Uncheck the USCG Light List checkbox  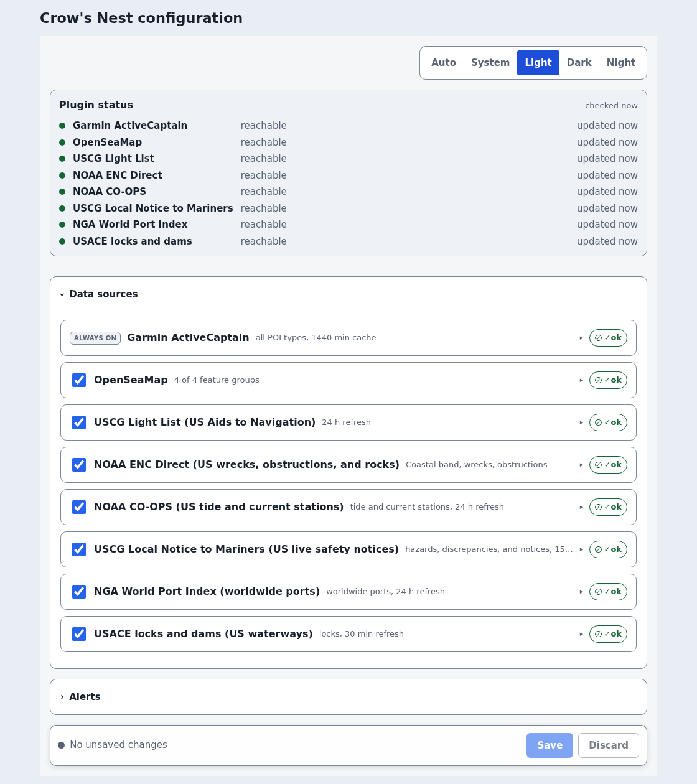(x=79, y=422)
